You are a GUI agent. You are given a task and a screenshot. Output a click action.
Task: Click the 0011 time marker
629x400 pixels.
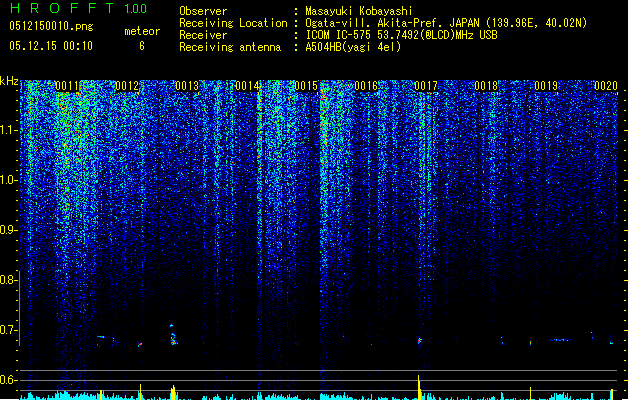(67, 86)
